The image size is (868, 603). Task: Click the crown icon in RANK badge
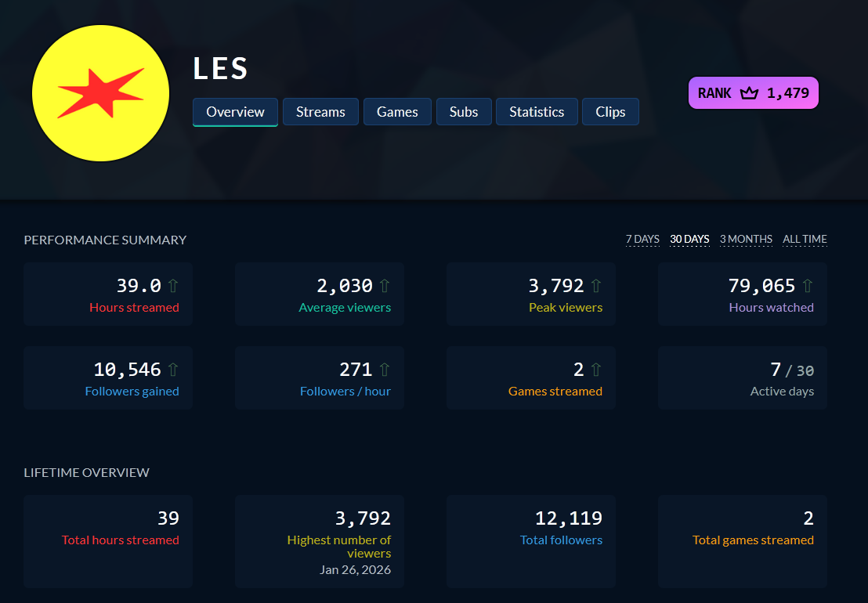pyautogui.click(x=749, y=93)
